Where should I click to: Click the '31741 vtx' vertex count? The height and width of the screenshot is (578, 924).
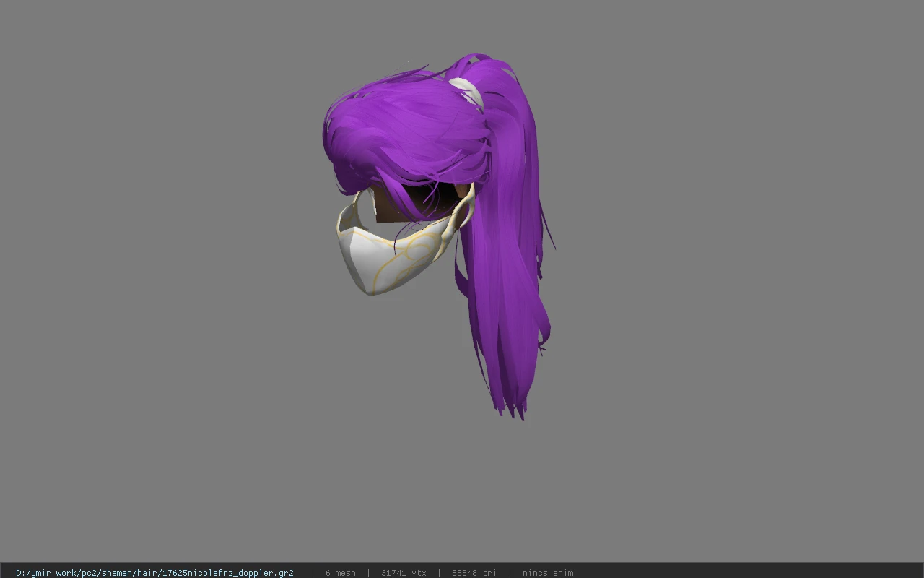click(404, 573)
